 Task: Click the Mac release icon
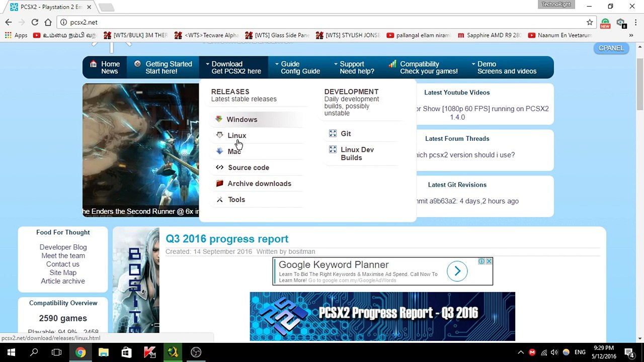(x=219, y=151)
